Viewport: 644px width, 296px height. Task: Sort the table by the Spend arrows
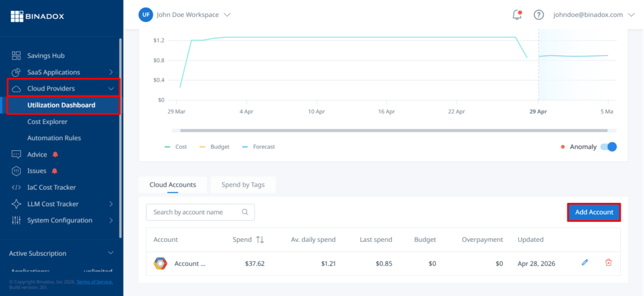tap(260, 239)
